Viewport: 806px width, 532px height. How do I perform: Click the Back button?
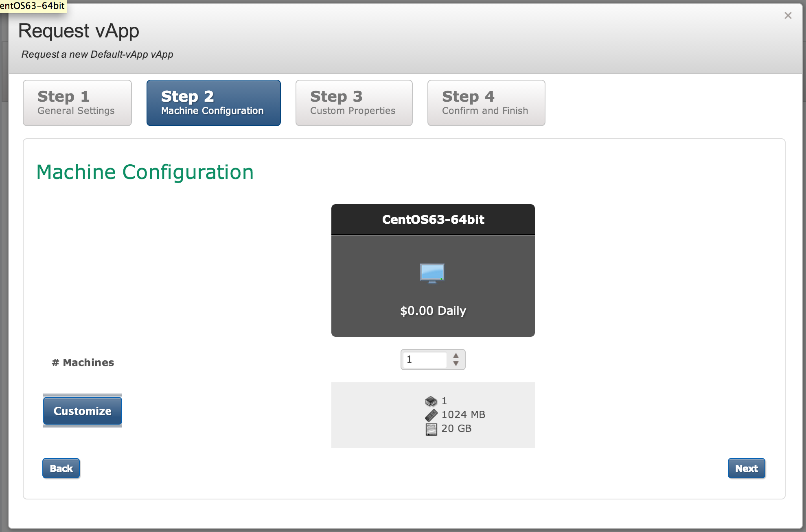[x=61, y=469]
